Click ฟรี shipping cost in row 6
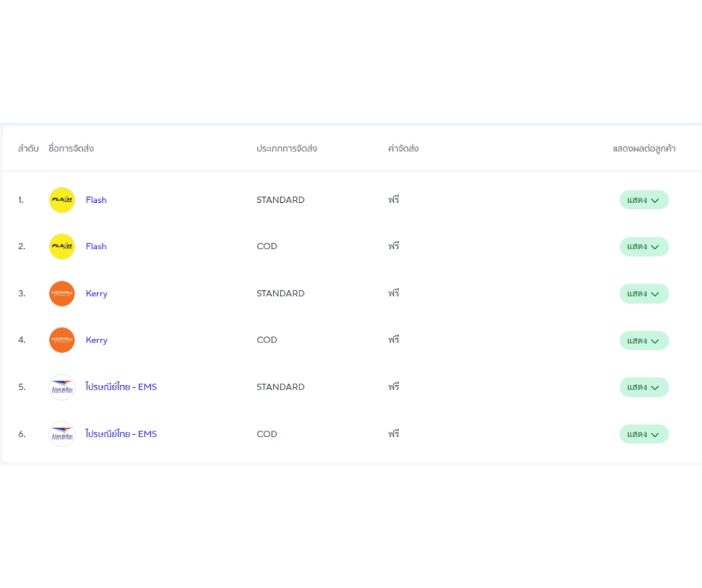Screen dimensions: 702x588 click(x=394, y=434)
